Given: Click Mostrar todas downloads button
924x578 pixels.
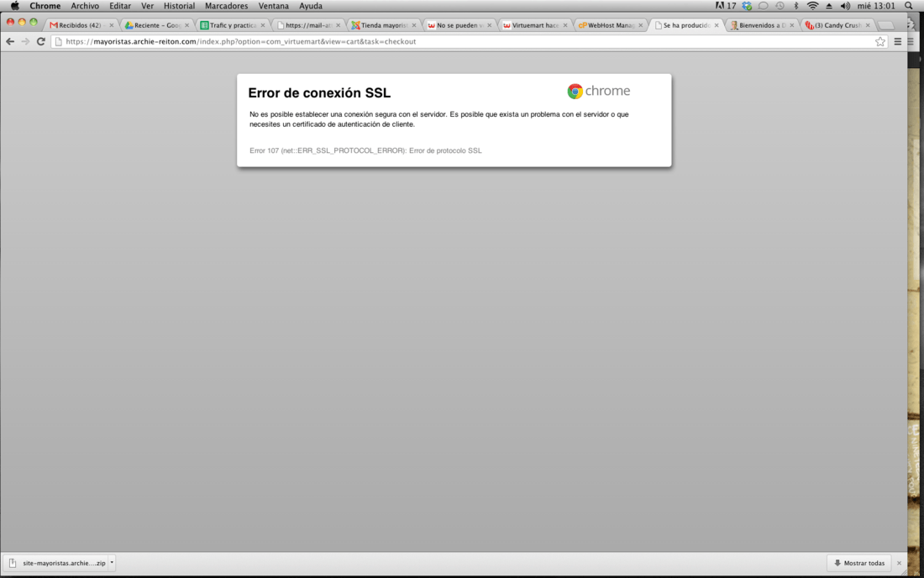Looking at the screenshot, I should (859, 563).
